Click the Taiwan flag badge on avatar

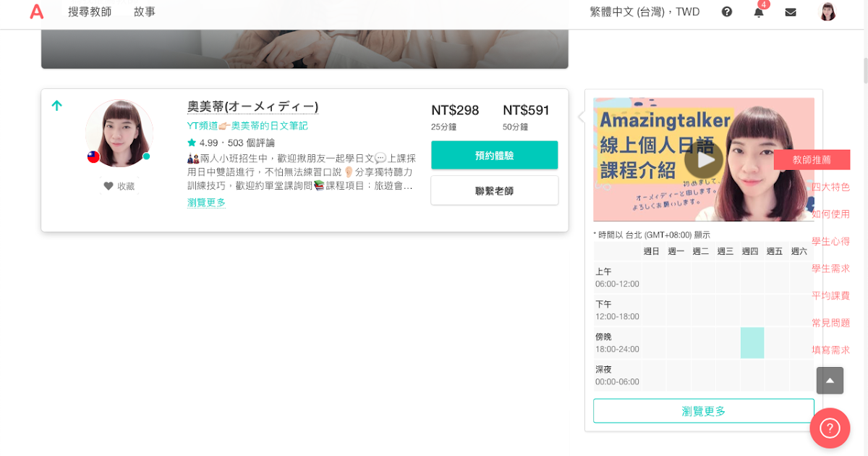pos(93,156)
